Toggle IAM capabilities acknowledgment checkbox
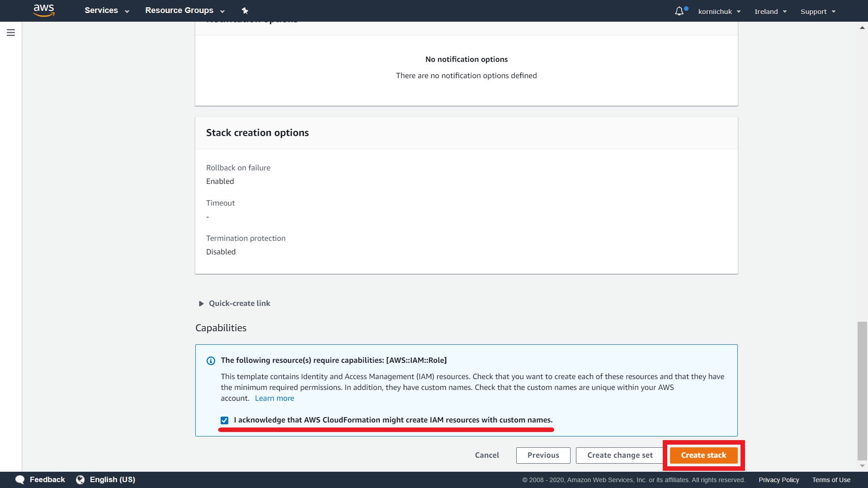Image resolution: width=868 pixels, height=488 pixels. point(224,420)
